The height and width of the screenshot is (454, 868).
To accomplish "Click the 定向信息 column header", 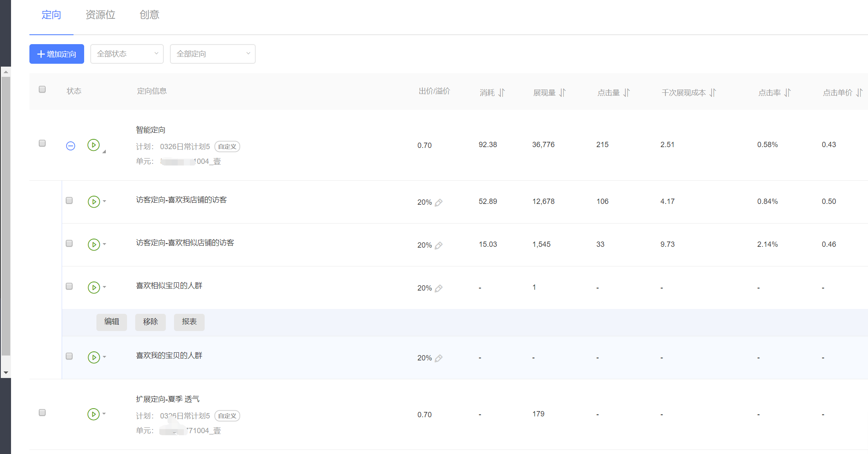I will click(152, 91).
